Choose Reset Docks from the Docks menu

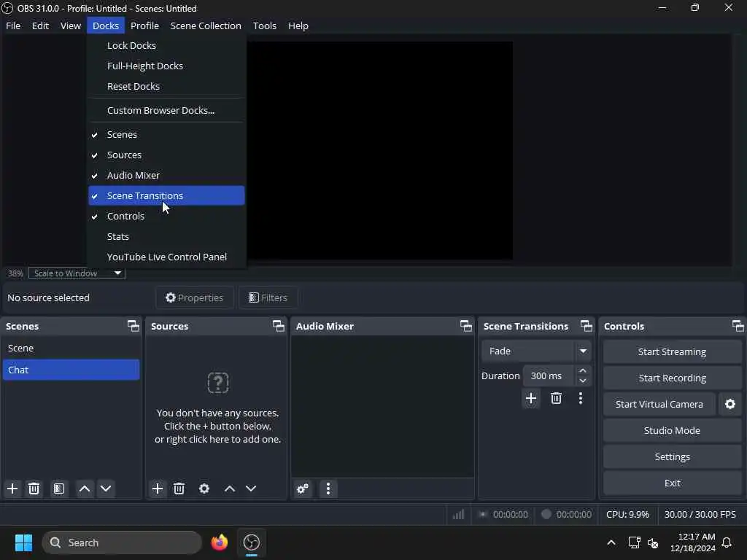tap(166, 87)
